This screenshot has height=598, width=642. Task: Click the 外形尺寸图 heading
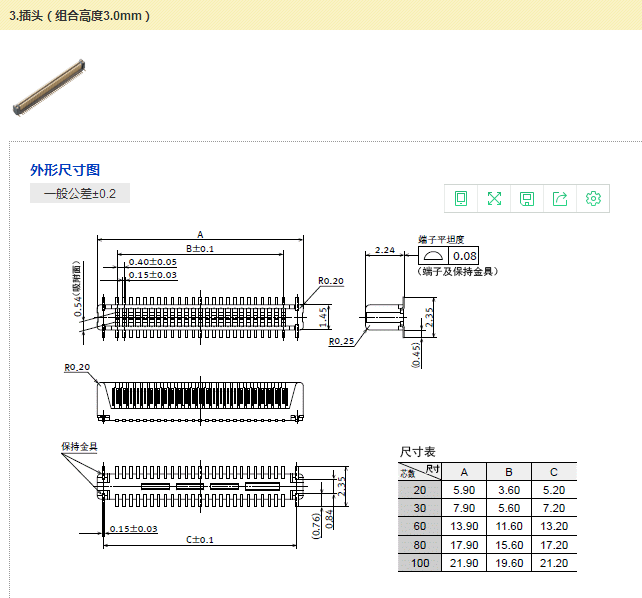[65, 170]
